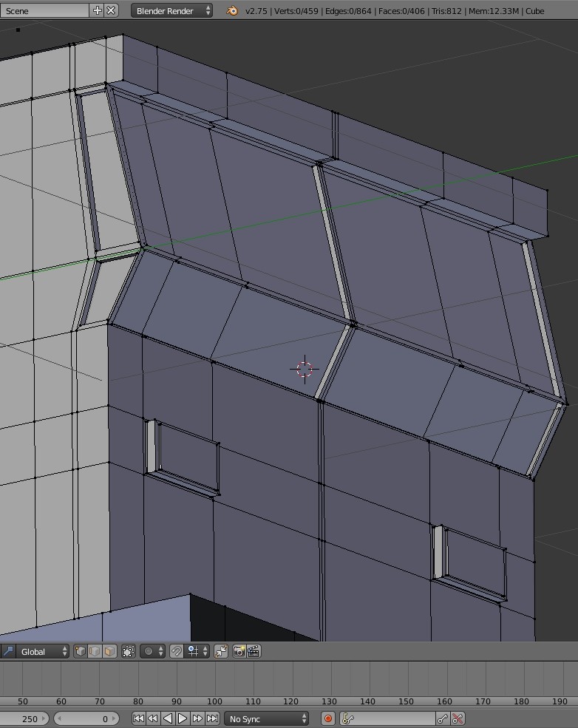
Task: Toggle automatic keyframe record button
Action: (327, 718)
